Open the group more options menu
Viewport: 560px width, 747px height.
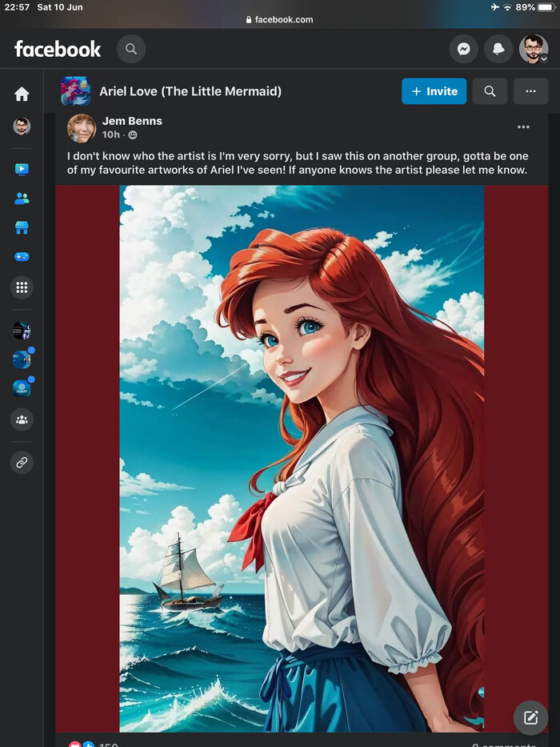tap(530, 91)
